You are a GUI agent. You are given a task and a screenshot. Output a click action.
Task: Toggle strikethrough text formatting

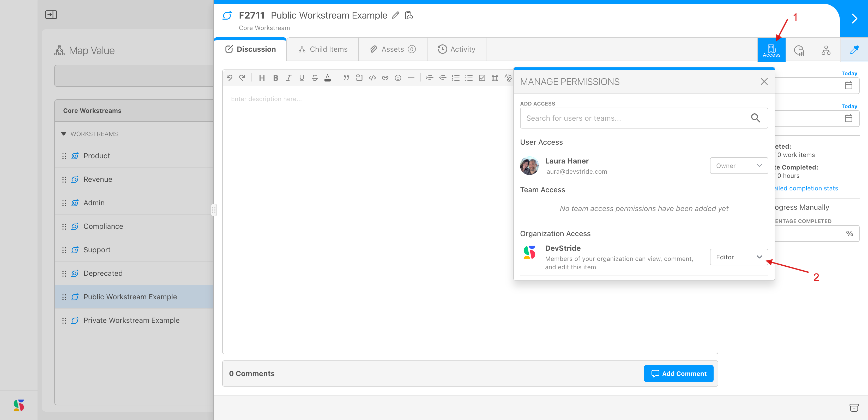coord(314,78)
